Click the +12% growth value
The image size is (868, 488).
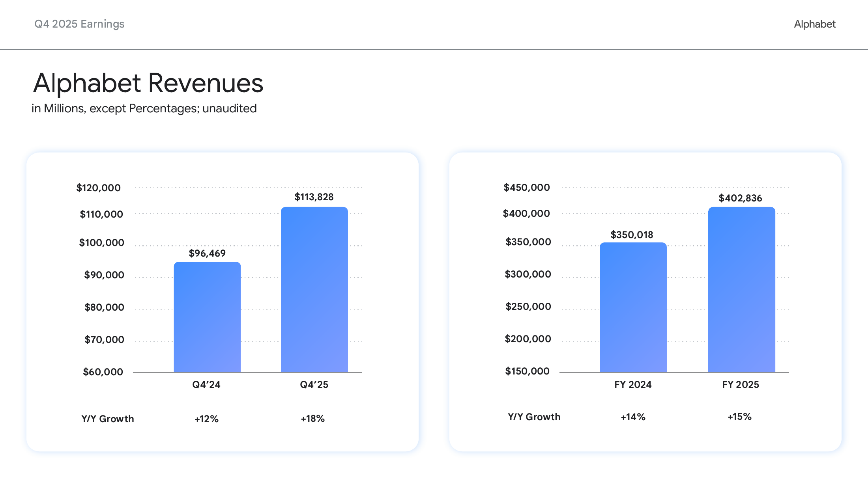coord(206,419)
